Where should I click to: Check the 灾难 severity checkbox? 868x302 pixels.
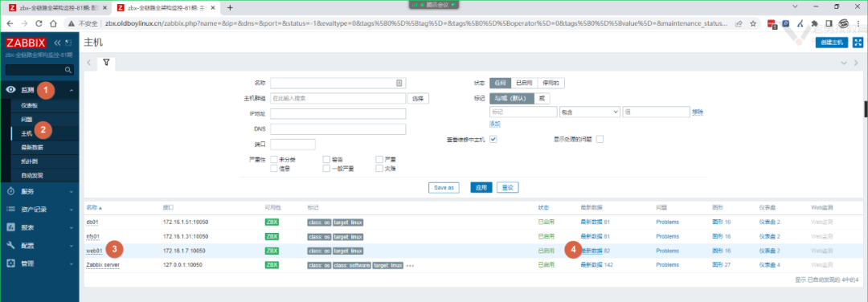[x=379, y=168]
